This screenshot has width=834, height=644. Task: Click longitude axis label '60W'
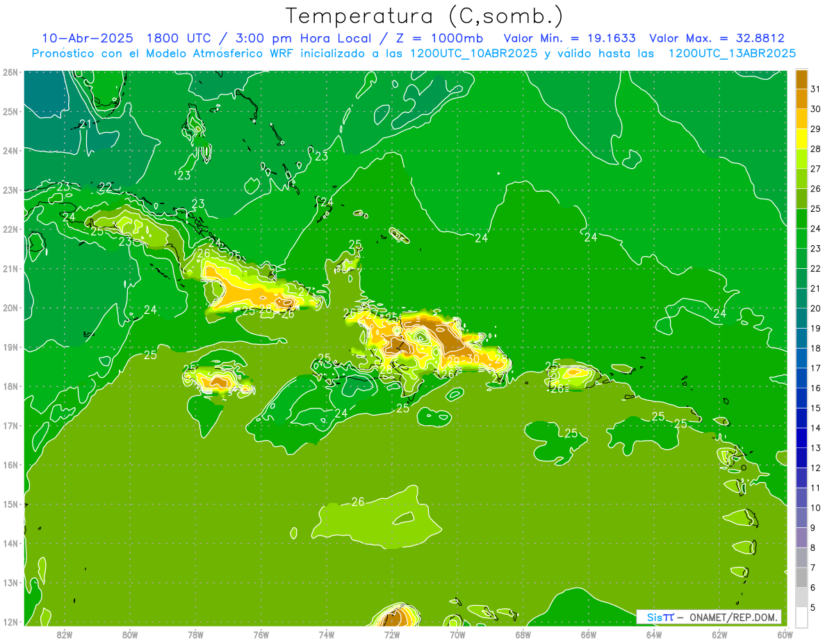point(785,634)
